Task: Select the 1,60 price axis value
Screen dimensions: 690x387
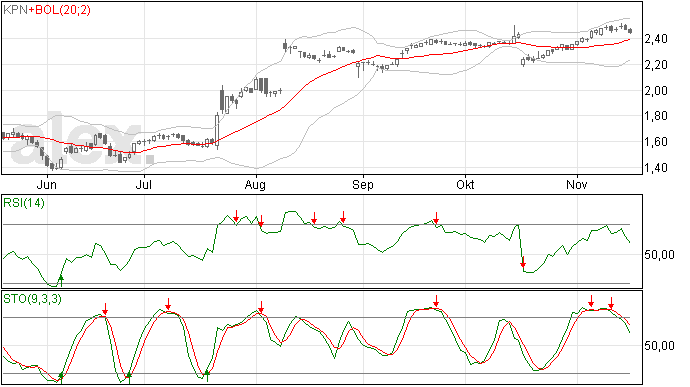Action: point(656,142)
